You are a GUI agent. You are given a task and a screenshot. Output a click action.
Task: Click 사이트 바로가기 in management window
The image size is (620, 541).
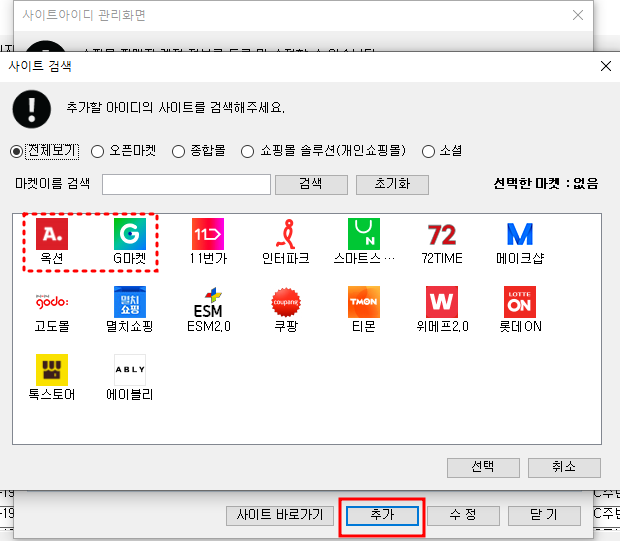pyautogui.click(x=280, y=516)
